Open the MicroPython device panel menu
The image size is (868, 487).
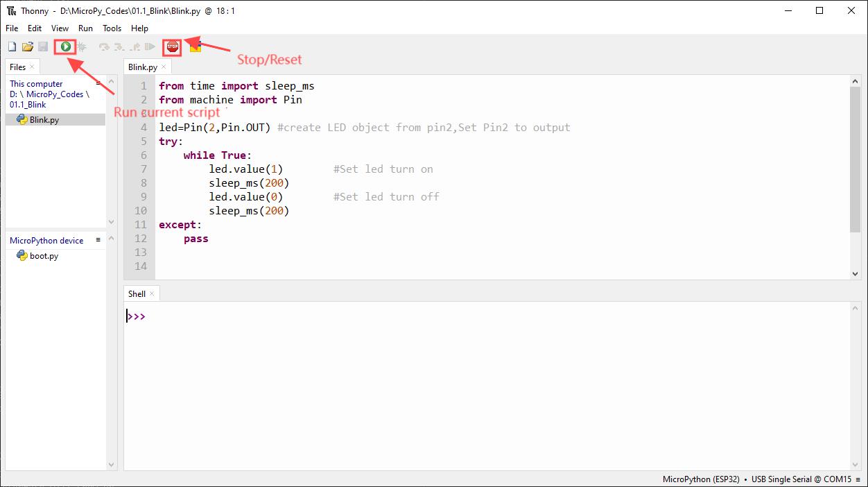(x=98, y=240)
